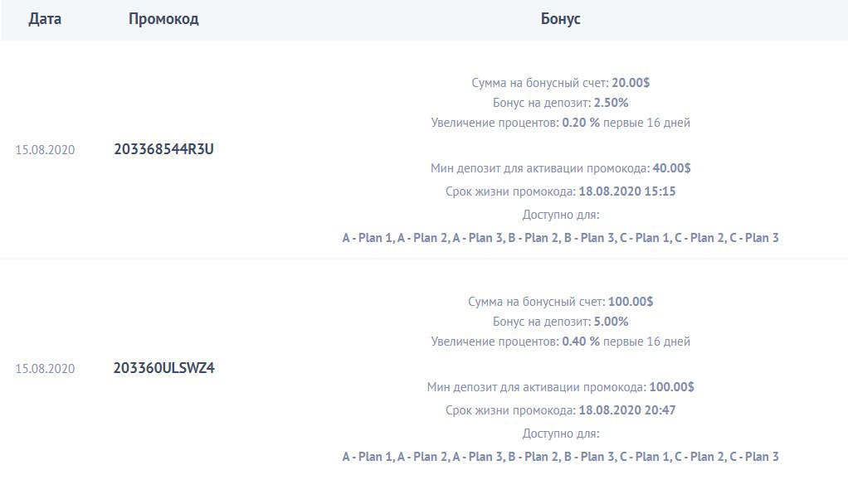
Task: Click the second row's plan list
Action: (x=560, y=457)
